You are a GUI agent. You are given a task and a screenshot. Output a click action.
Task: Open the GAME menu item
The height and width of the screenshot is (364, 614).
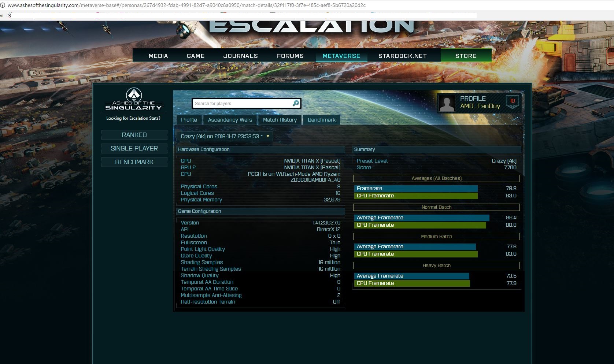pos(196,56)
